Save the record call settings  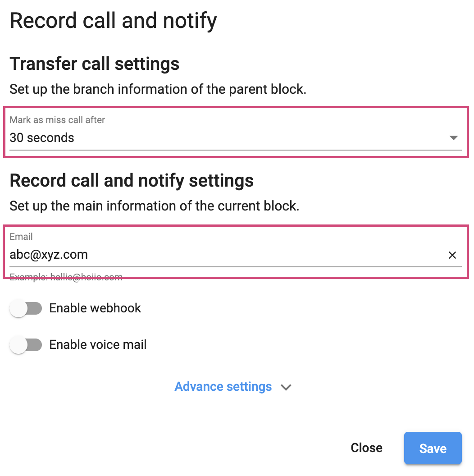433,448
